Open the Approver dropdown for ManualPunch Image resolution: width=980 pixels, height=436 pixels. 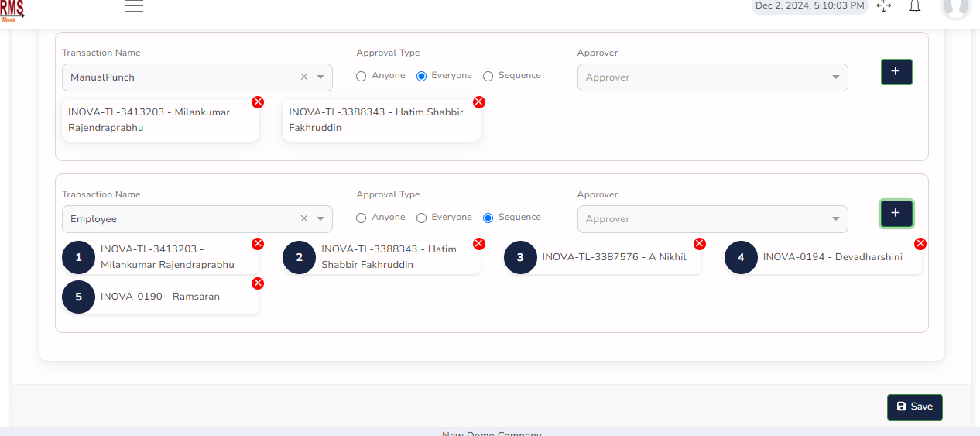712,77
